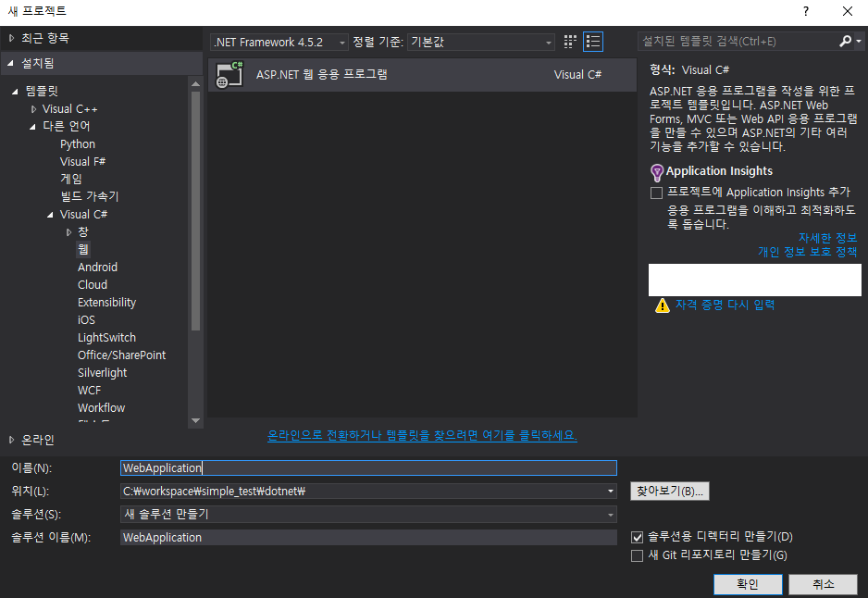Expand the 창 node
868x598 pixels.
tap(68, 232)
